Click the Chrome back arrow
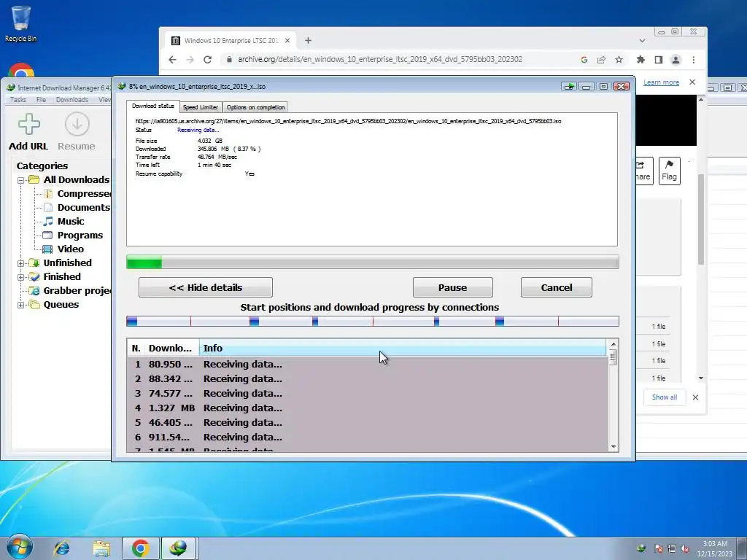 pyautogui.click(x=172, y=60)
